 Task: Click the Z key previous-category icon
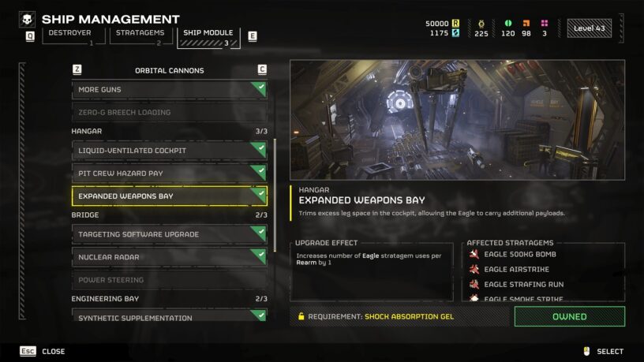click(x=77, y=69)
